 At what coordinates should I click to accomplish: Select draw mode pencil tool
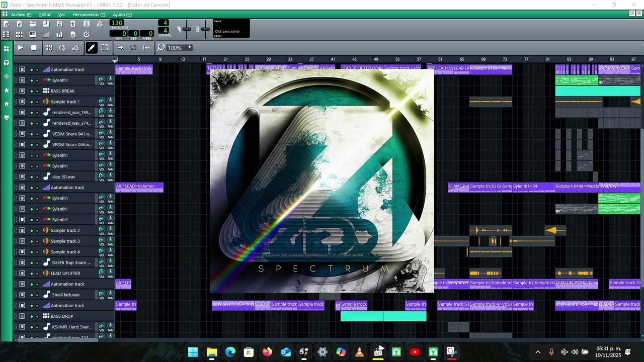pos(91,48)
